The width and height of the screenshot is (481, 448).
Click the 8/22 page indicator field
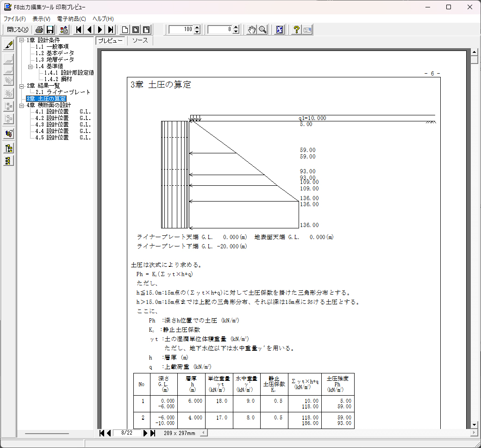[127, 433]
